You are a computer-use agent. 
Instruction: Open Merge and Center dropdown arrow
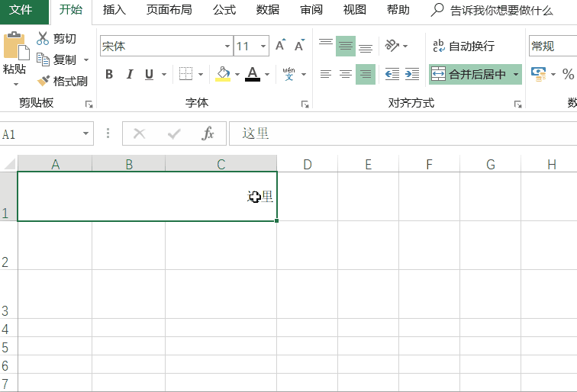point(516,74)
